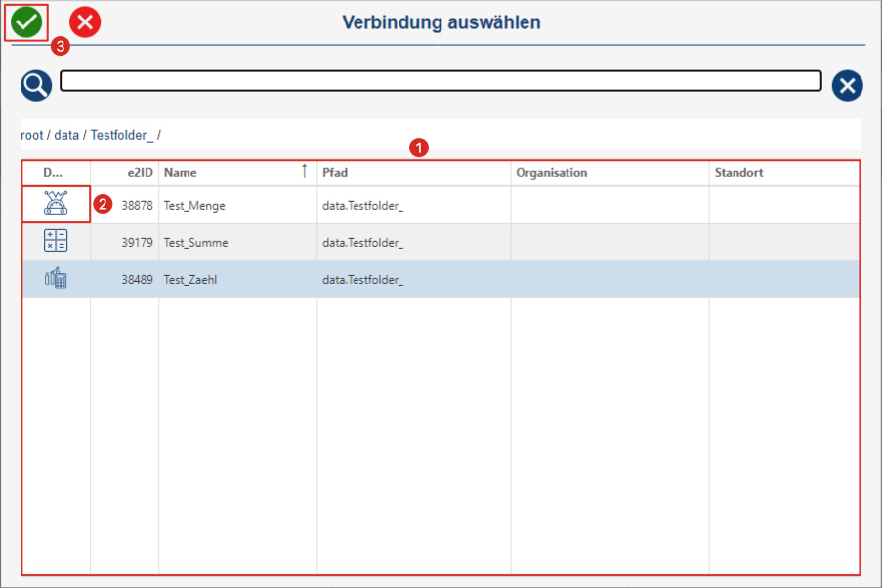Viewport: 882px width, 588px height.
Task: Cancel the dialog with the red X
Action: pyautogui.click(x=85, y=21)
